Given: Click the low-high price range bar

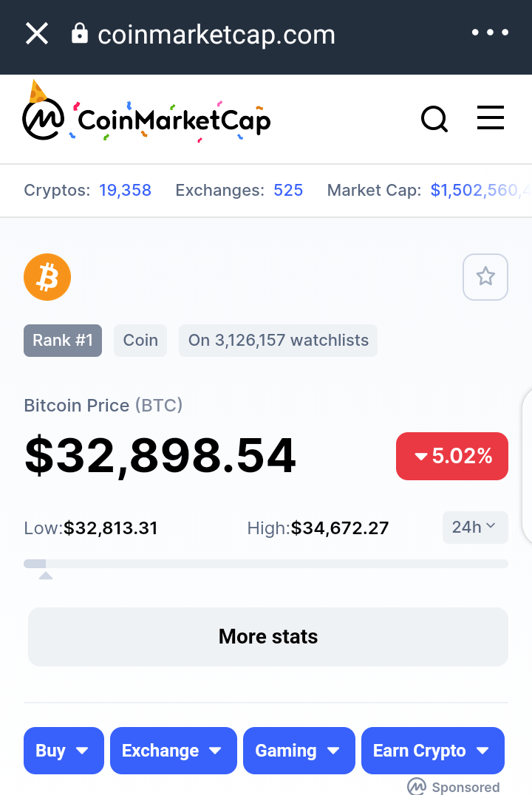Looking at the screenshot, I should click(266, 564).
